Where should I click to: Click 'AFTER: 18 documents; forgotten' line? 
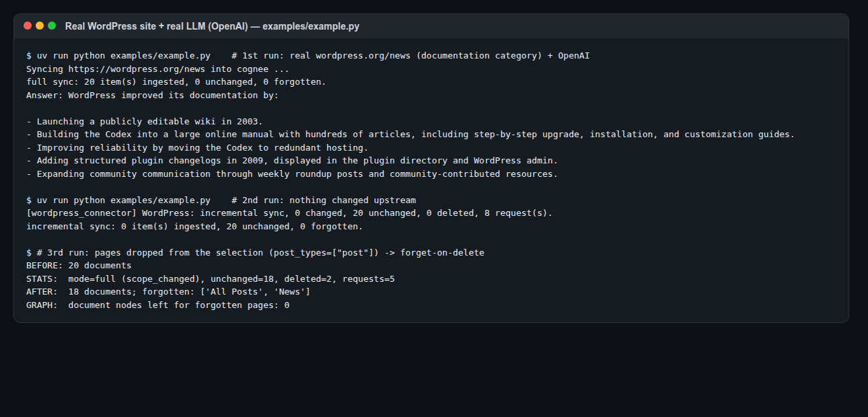pyautogui.click(x=168, y=292)
